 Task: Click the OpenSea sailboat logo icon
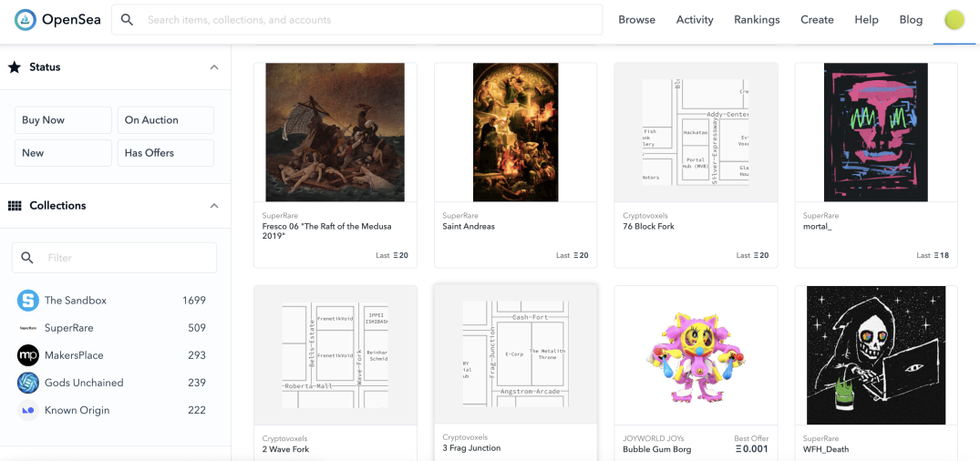coord(25,20)
